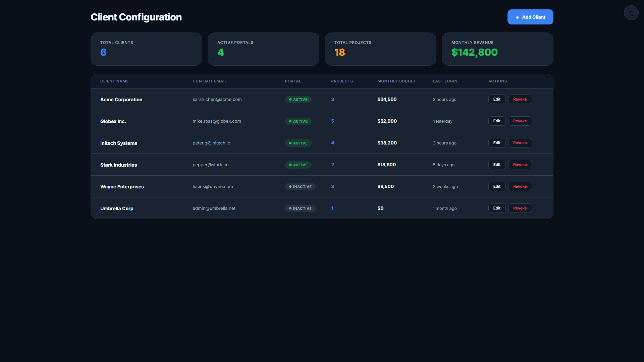The image size is (644, 362).
Task: Edit the Wayne Enterprises entry
Action: pos(497,186)
